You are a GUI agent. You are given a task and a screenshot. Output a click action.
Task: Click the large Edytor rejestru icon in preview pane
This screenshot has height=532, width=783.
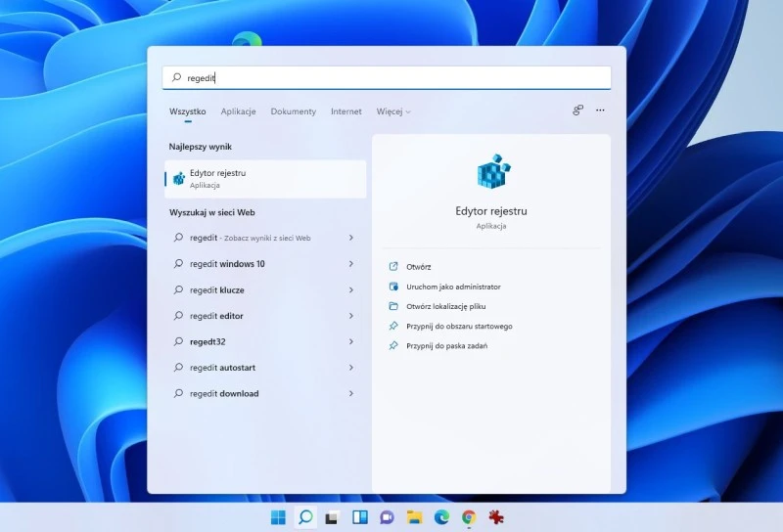click(x=493, y=171)
